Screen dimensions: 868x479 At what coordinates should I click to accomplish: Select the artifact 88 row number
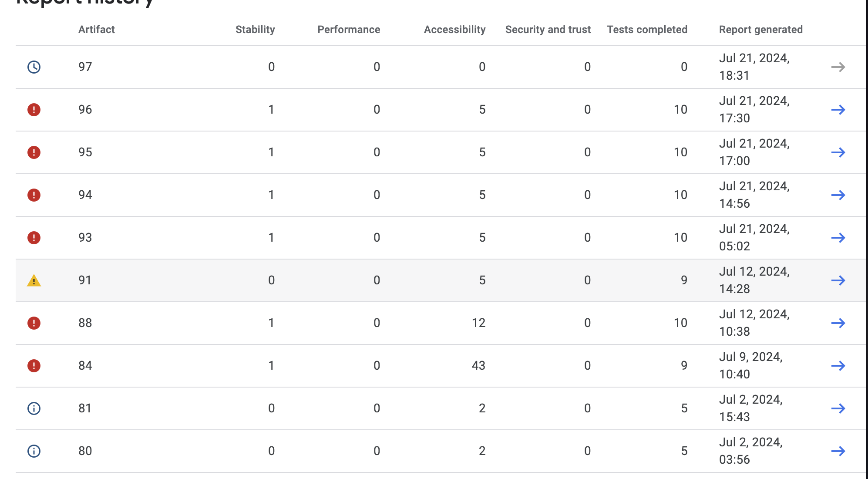(85, 323)
